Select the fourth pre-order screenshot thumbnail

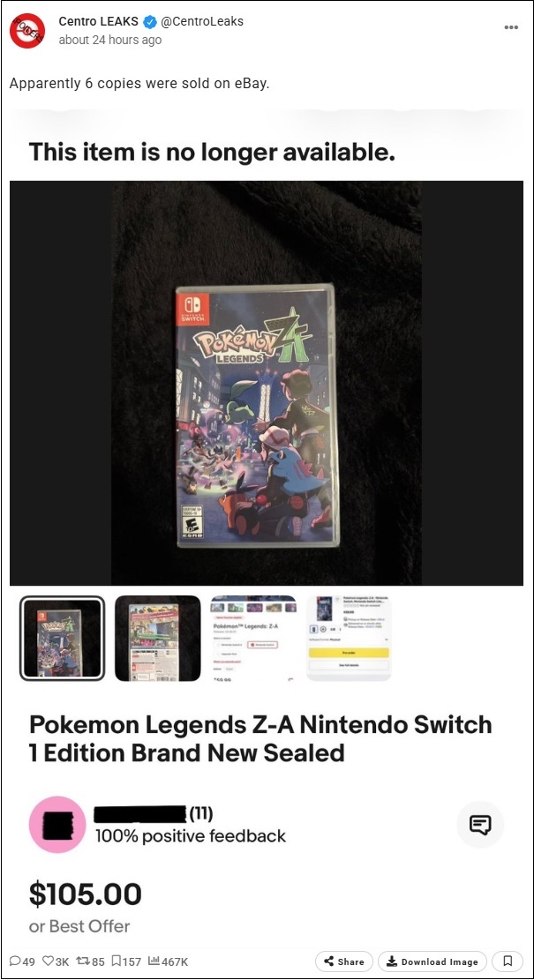coord(349,638)
